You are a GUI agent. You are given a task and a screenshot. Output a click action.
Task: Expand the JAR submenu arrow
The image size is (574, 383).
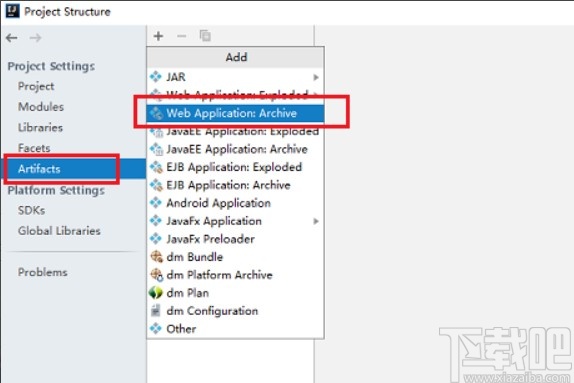coord(316,77)
